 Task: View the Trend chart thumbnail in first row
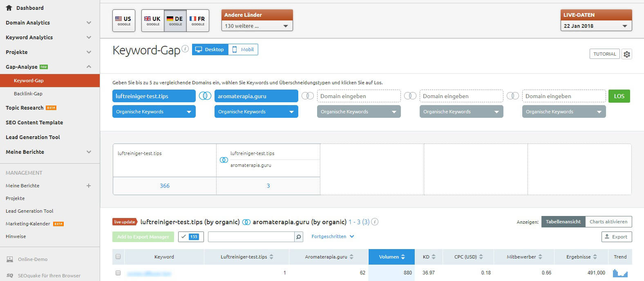click(620, 273)
